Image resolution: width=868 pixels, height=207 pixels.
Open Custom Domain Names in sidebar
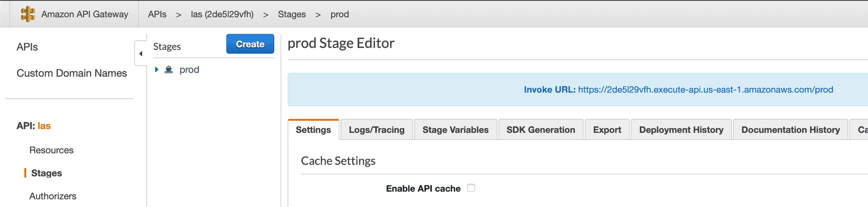tap(72, 73)
